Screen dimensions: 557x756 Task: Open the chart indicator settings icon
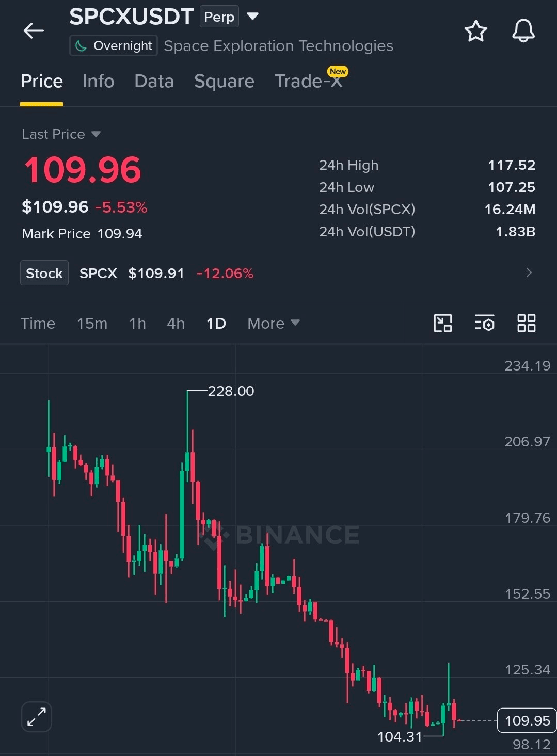(x=484, y=323)
